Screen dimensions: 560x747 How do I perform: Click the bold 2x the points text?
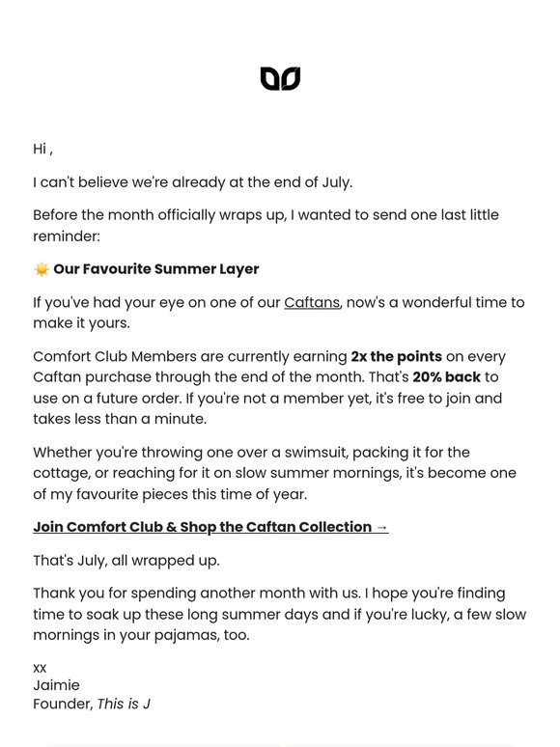point(397,356)
